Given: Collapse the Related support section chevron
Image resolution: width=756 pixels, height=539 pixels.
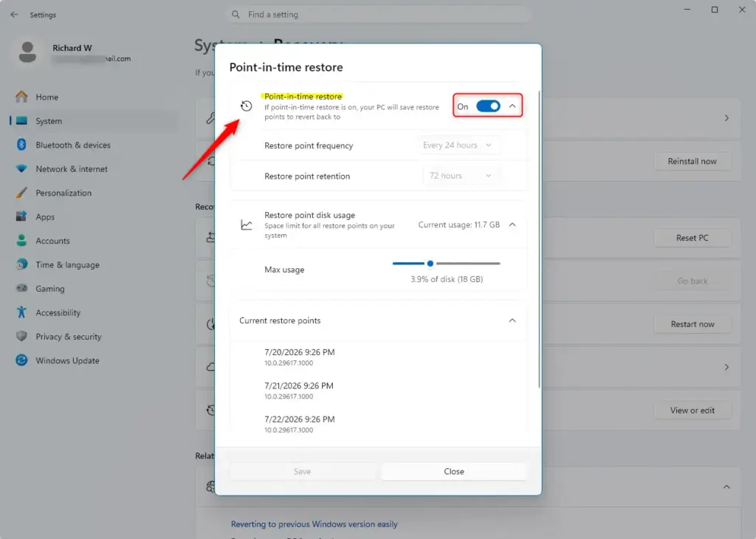Looking at the screenshot, I should [x=726, y=487].
